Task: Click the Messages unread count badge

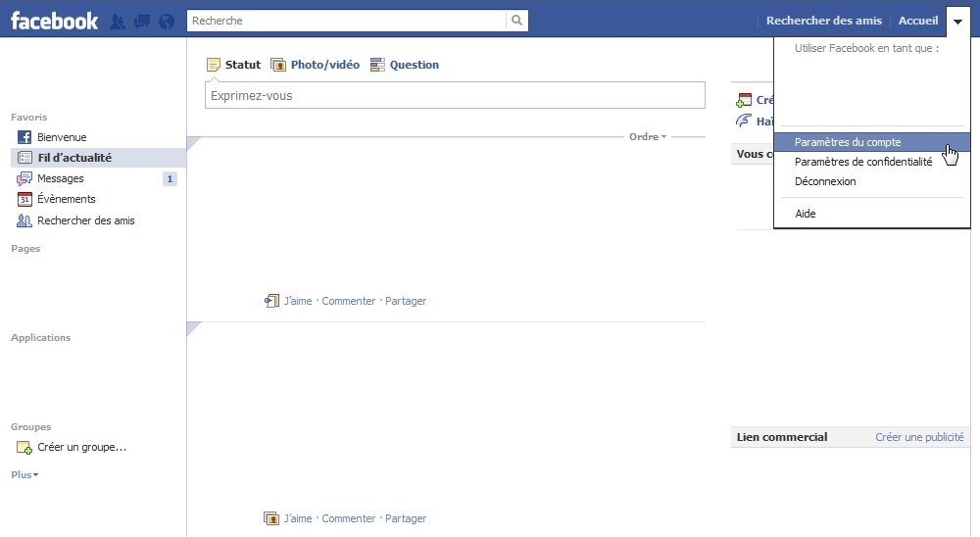Action: (x=170, y=179)
